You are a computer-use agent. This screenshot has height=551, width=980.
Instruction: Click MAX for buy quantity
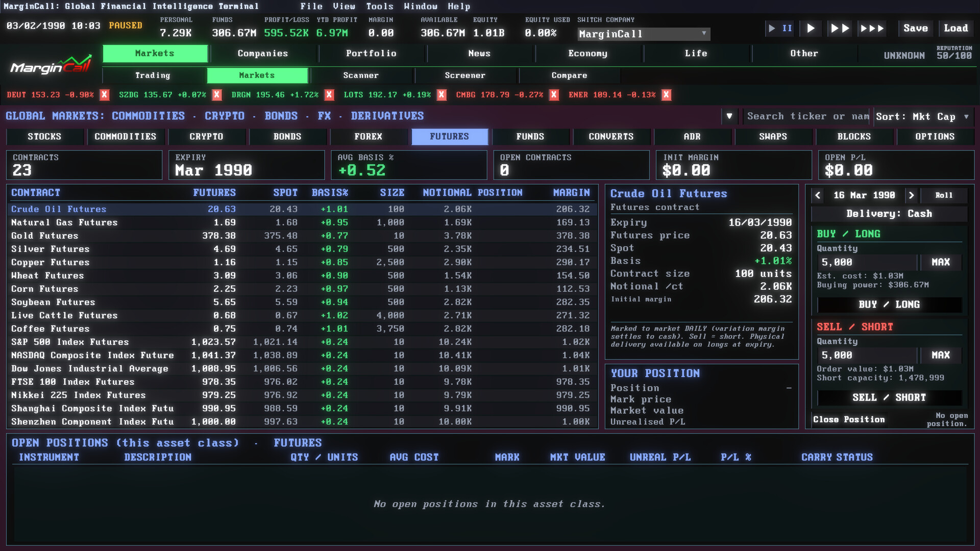(x=941, y=262)
